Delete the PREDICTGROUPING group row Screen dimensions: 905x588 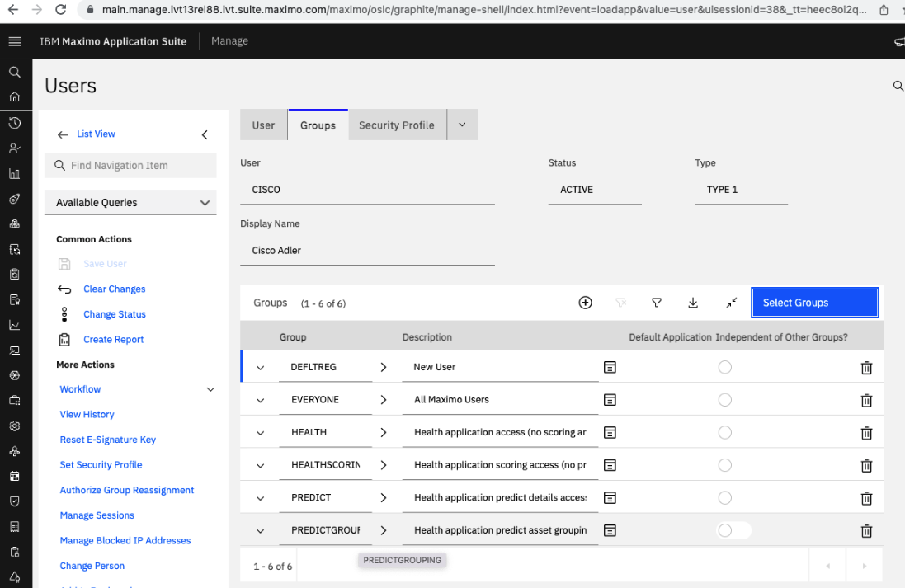click(x=866, y=531)
